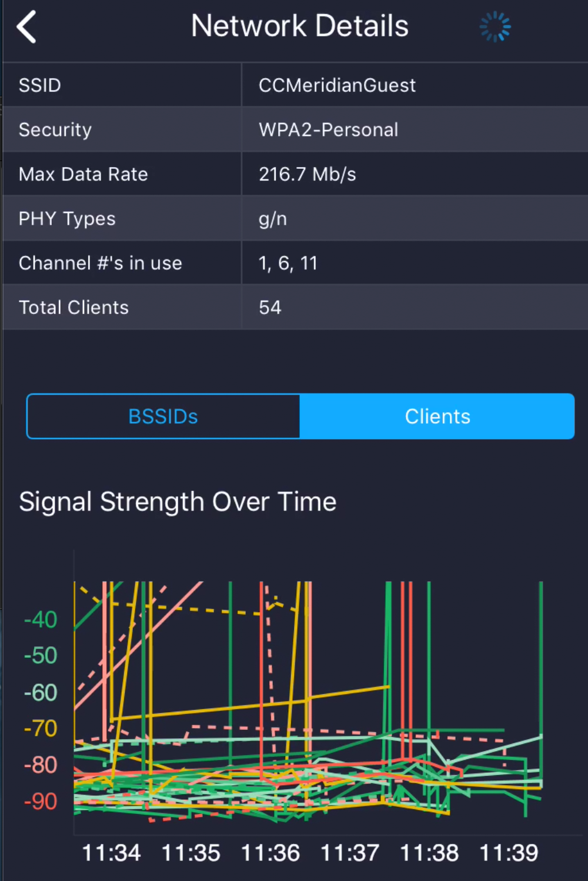The width and height of the screenshot is (588, 881).
Task: Tap the Channel #'s in use label
Action: 101,263
